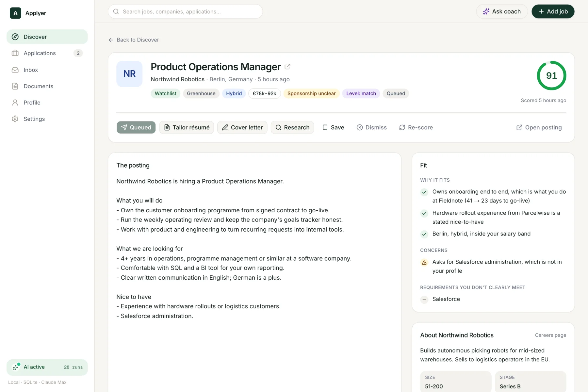Click the NR company logo

(x=129, y=74)
